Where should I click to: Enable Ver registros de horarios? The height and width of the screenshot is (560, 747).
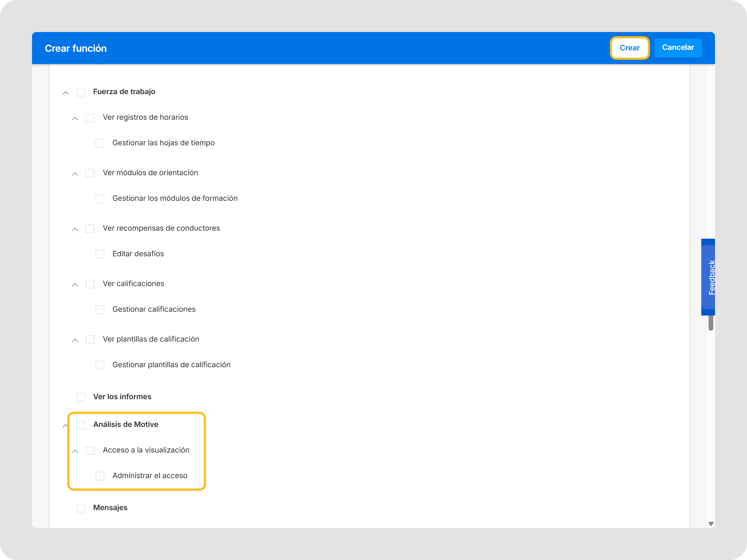click(90, 118)
